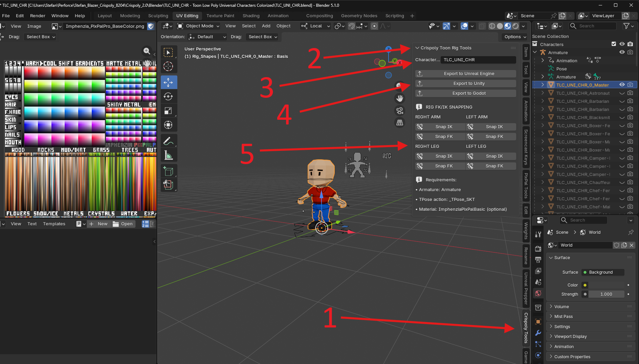This screenshot has height=364, width=639.
Task: Open the Scene properties tab
Action: (538, 282)
